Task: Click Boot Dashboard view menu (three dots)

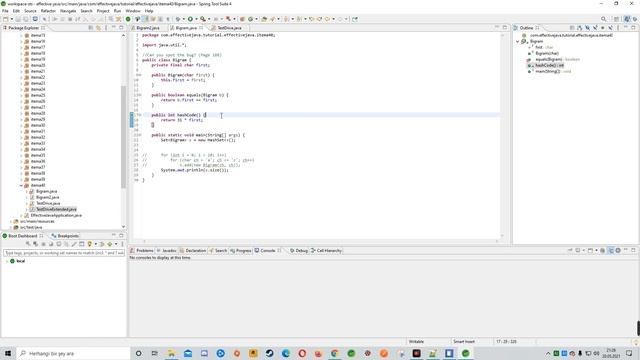Action: pos(122,244)
